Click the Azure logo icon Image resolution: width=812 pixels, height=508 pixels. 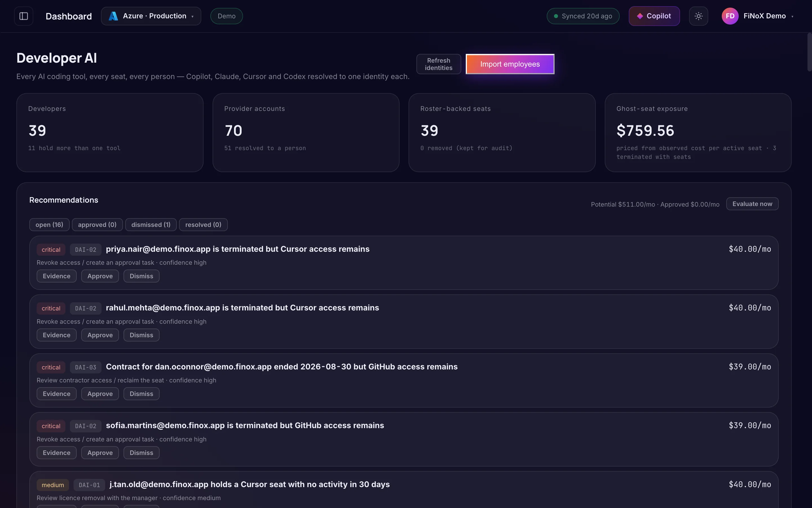pyautogui.click(x=113, y=16)
